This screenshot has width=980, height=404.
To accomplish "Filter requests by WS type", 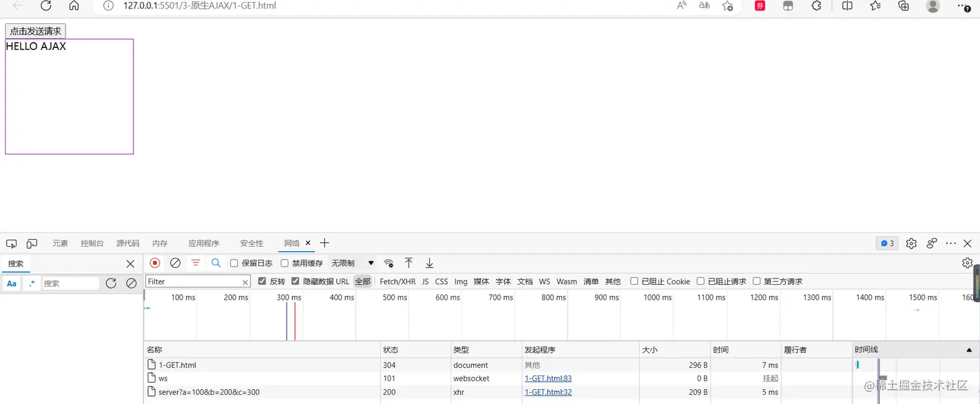I will (x=544, y=282).
